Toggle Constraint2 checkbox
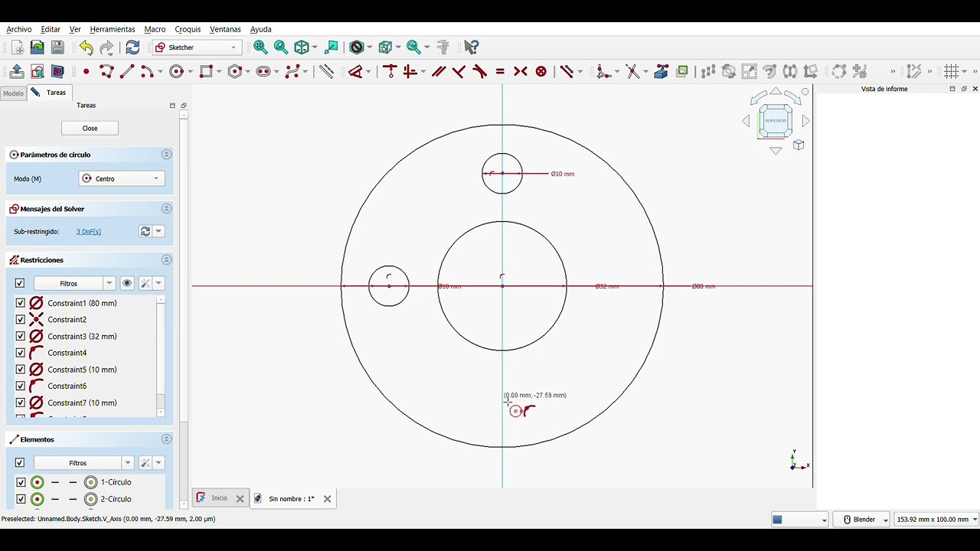Viewport: 980px width, 551px height. point(21,320)
